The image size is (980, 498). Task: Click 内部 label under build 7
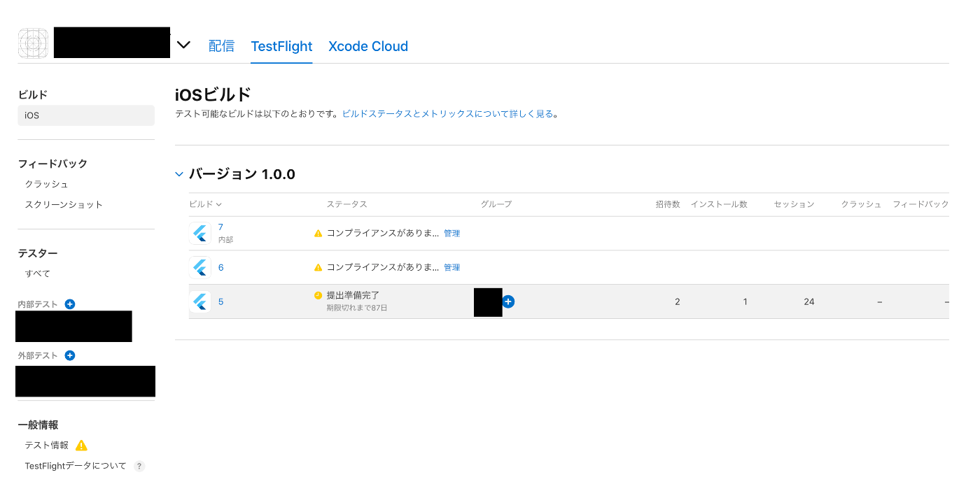225,240
